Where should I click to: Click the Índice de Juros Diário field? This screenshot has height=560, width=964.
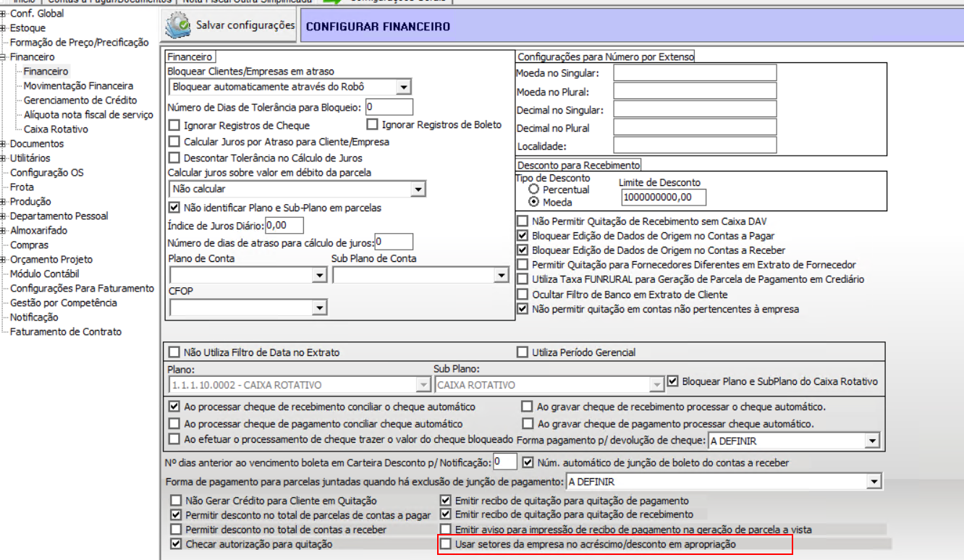pyautogui.click(x=284, y=226)
